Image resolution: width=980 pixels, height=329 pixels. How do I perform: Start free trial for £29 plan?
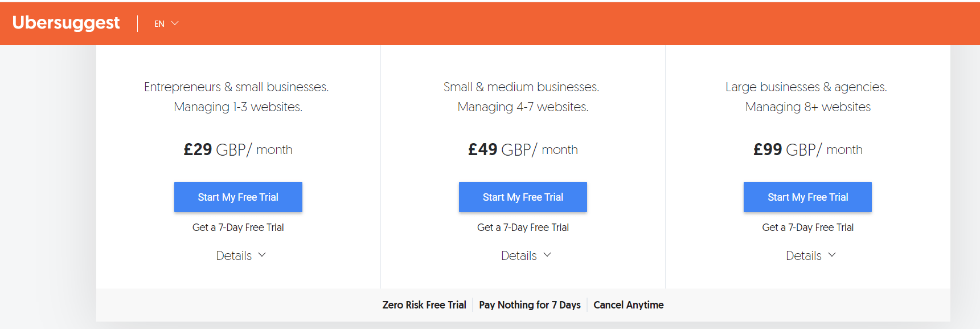point(238,197)
